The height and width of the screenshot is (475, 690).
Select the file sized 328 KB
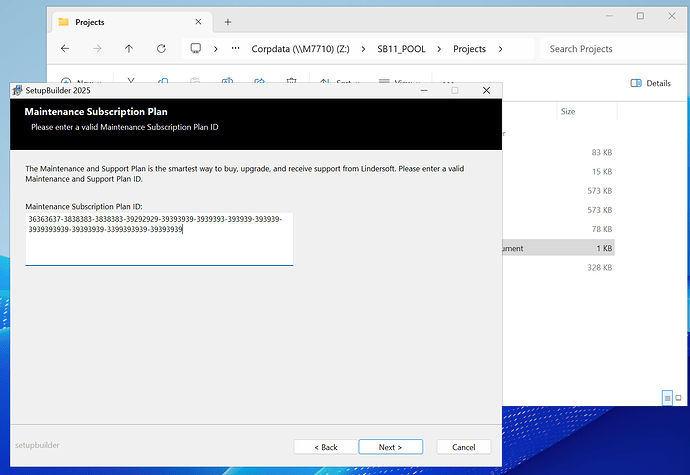pos(599,267)
